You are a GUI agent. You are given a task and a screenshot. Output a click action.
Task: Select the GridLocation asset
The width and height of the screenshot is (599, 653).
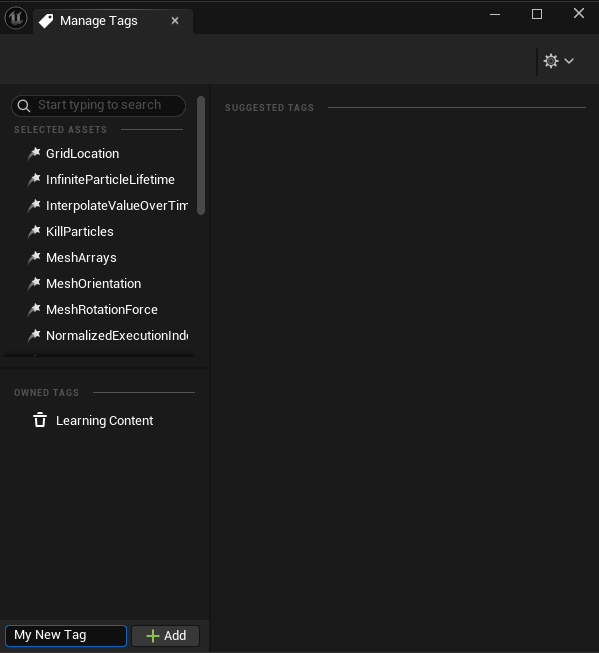pyautogui.click(x=82, y=154)
